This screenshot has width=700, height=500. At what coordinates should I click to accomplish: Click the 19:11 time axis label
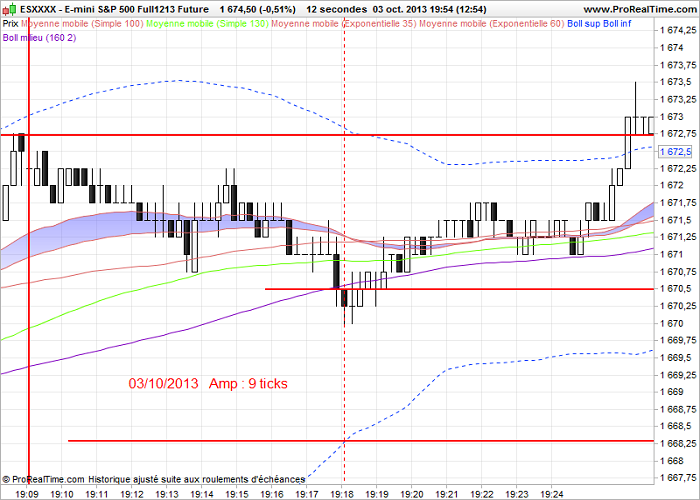tap(97, 494)
